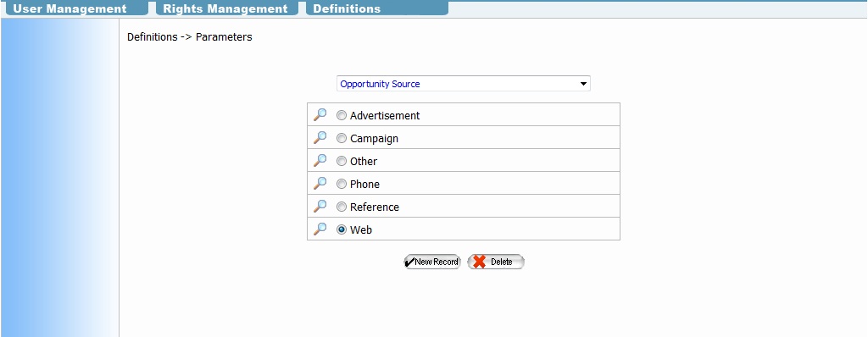Open magnifier icon beside Reference
The image size is (868, 337).
pyautogui.click(x=320, y=207)
